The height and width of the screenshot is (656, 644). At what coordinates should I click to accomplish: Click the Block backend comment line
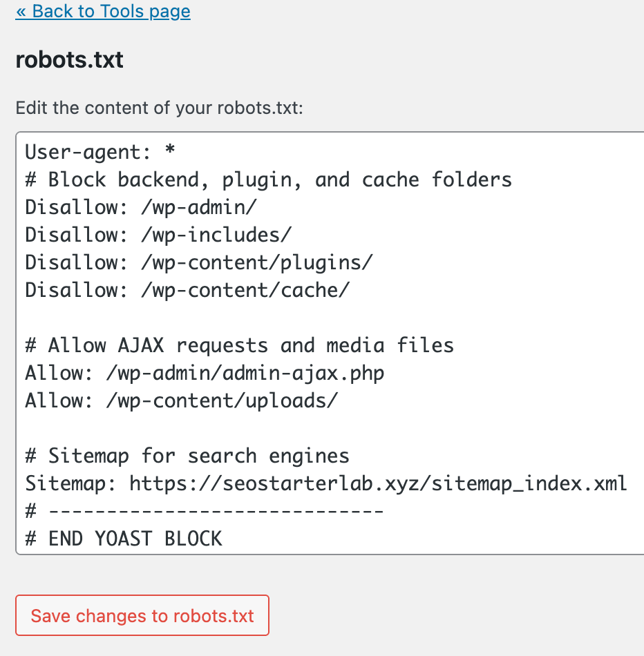(x=266, y=180)
